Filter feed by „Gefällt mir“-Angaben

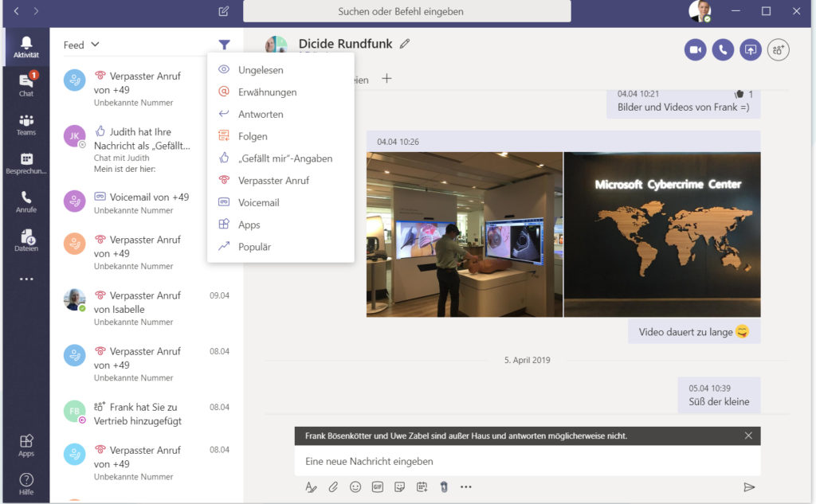tap(280, 158)
